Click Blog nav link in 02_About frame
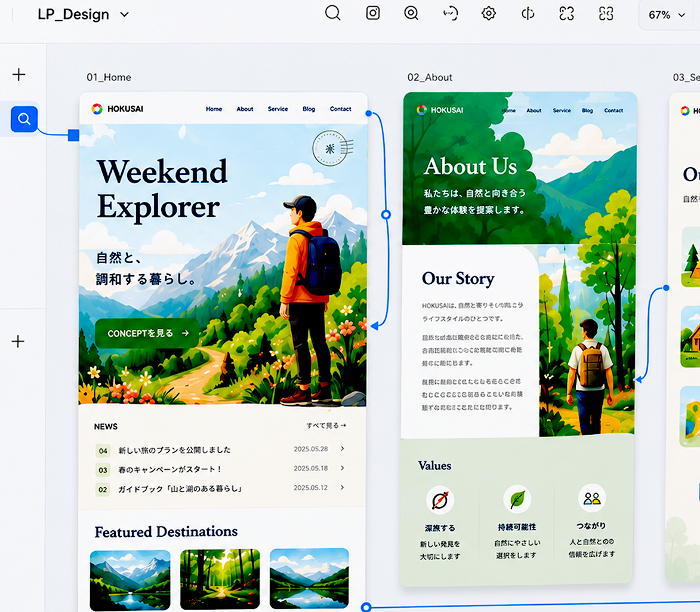The image size is (700, 612). tap(587, 110)
